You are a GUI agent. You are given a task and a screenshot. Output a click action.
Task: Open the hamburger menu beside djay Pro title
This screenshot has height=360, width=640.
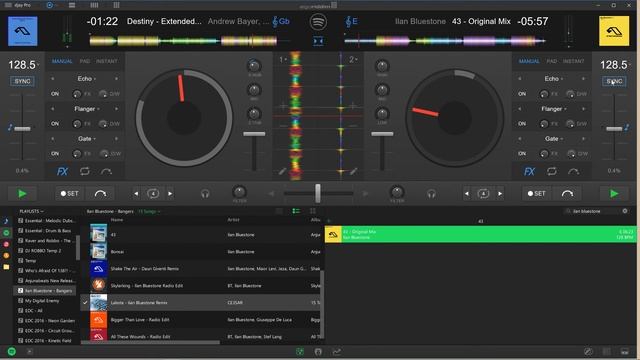(8, 5)
